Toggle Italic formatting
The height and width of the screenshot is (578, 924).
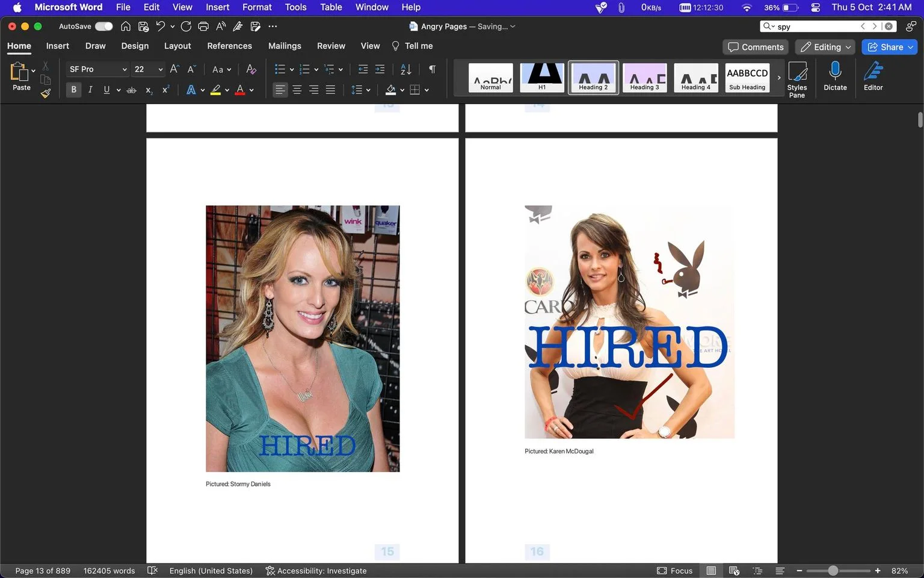pos(90,90)
